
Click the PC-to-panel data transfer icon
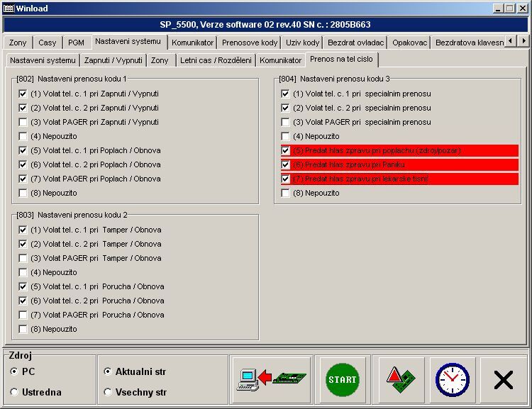274,380
